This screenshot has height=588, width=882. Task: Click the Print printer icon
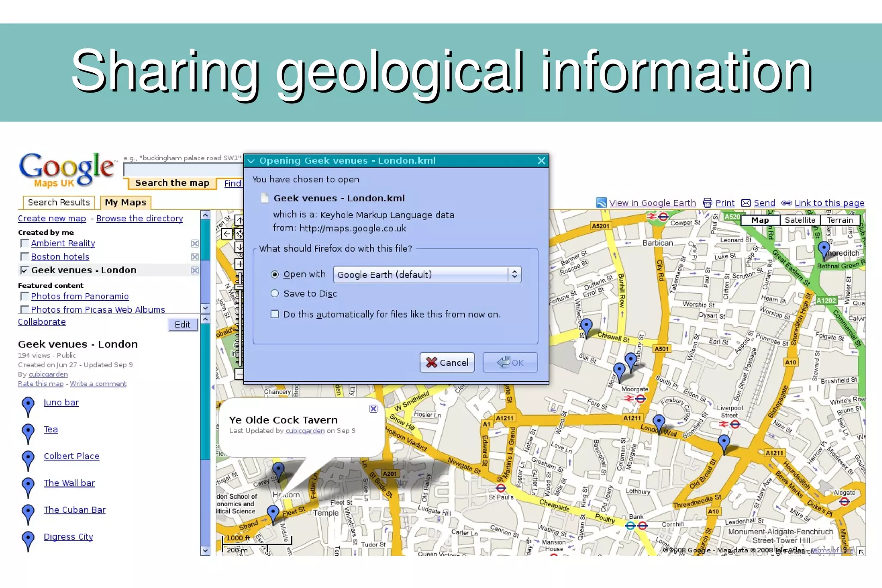(x=707, y=203)
